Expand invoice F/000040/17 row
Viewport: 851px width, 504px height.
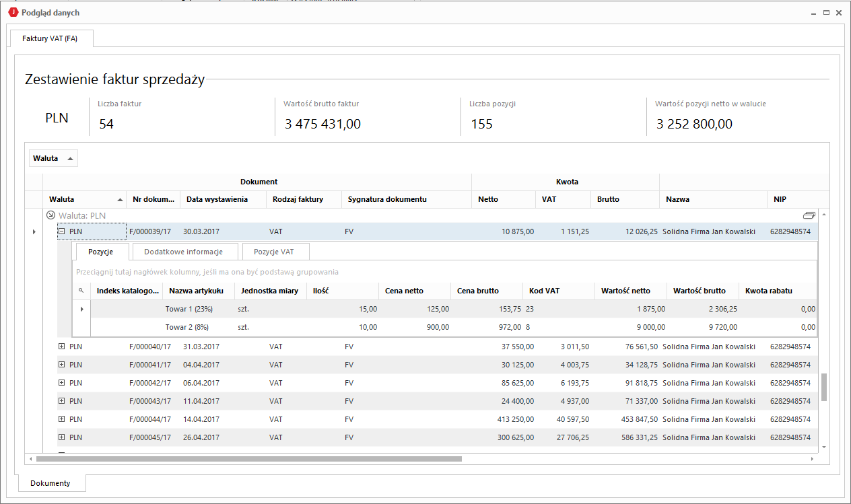61,347
